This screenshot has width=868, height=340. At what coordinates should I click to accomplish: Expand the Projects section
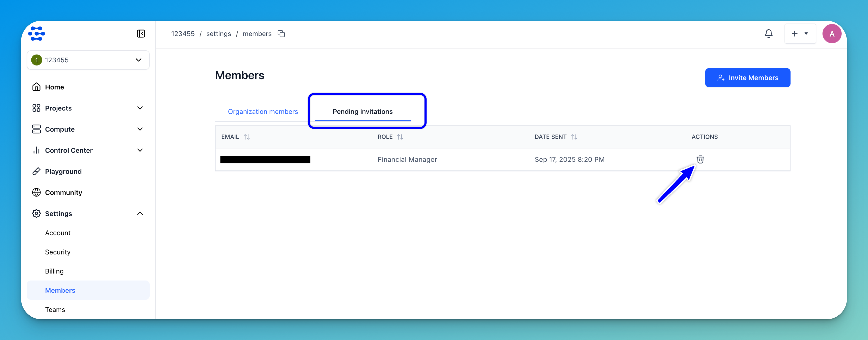point(140,108)
